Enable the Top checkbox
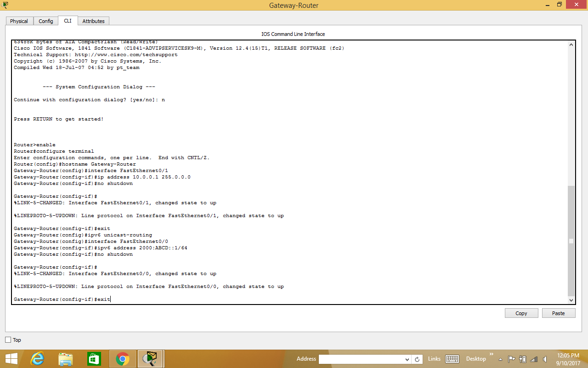588x368 pixels. (8, 340)
